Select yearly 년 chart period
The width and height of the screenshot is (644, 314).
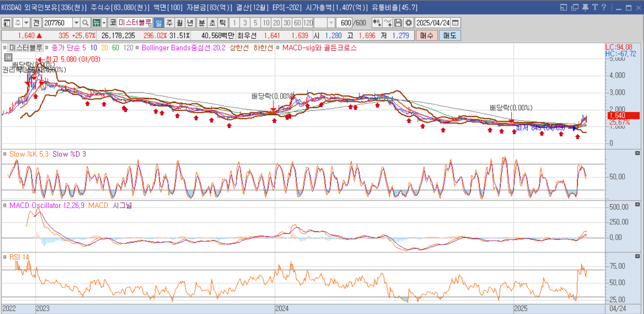point(190,23)
